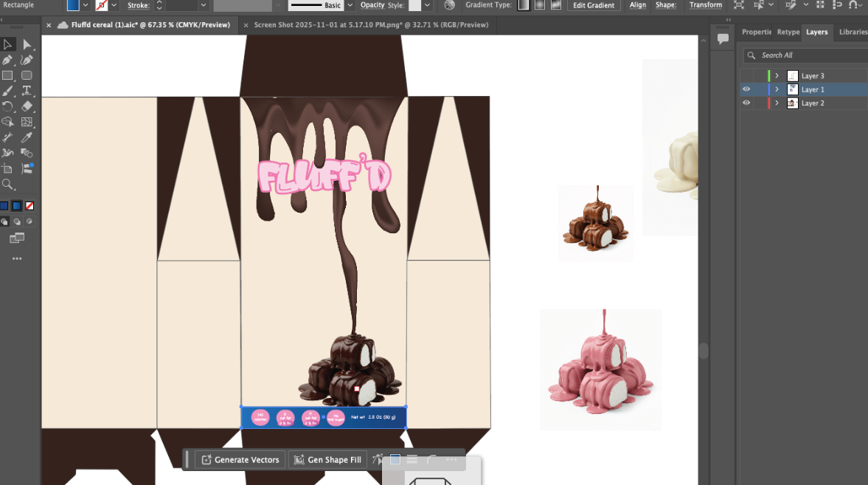Click the toolbar Fill blue swatch
This screenshot has width=868, height=485.
point(4,206)
